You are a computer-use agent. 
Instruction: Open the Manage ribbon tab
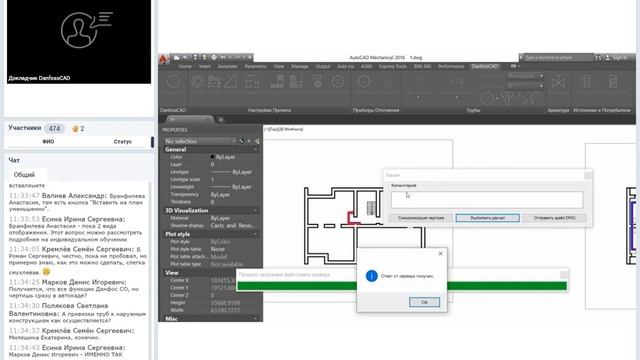click(300, 66)
